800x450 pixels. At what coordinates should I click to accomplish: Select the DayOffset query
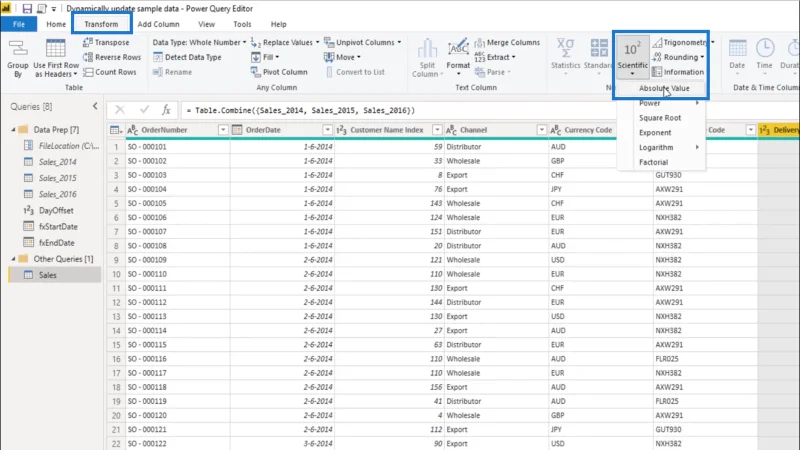(x=56, y=210)
